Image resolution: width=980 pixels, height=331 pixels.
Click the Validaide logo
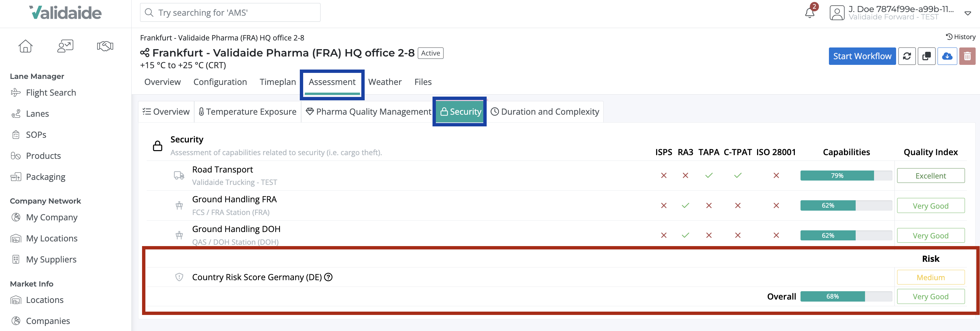pos(66,13)
